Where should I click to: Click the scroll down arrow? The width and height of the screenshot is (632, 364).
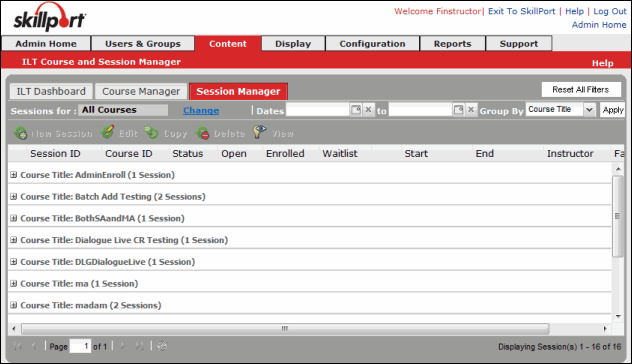tap(618, 316)
